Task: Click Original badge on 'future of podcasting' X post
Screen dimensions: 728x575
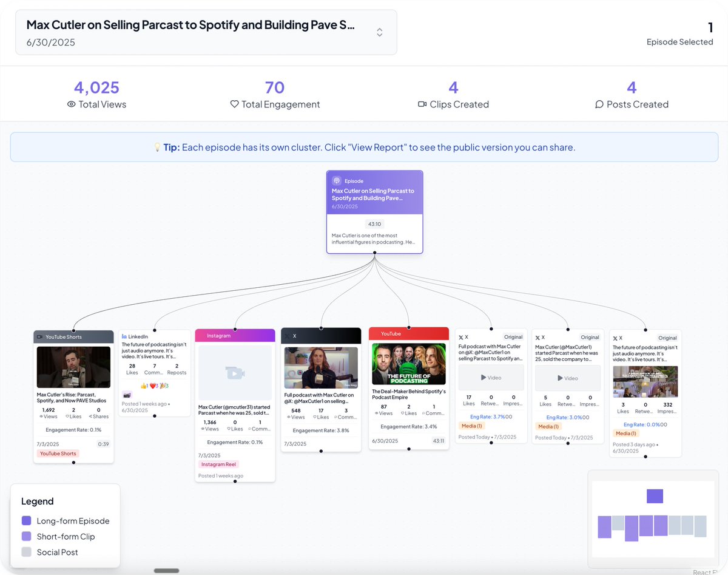Action: [667, 338]
